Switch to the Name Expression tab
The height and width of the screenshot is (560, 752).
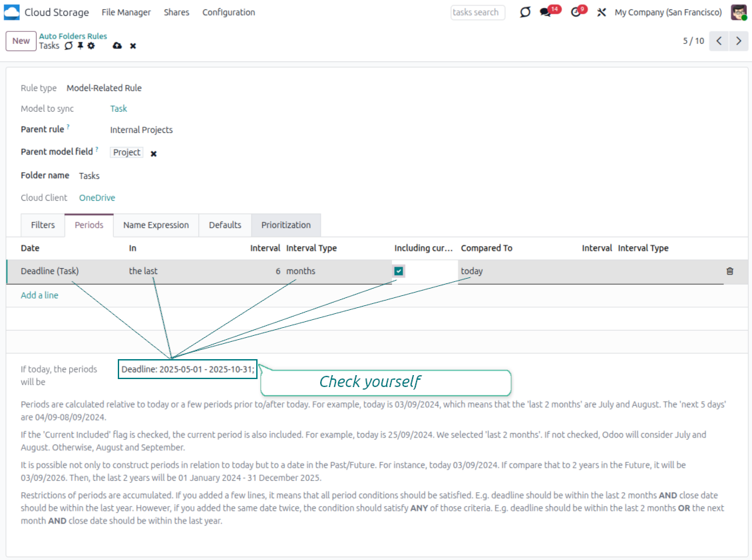[x=156, y=225]
